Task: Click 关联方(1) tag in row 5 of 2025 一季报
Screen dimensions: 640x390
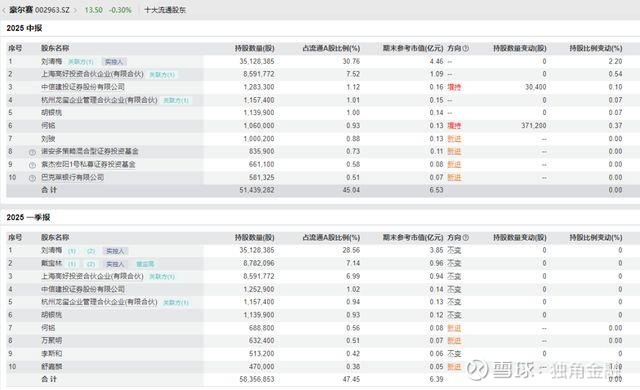Action: point(176,302)
